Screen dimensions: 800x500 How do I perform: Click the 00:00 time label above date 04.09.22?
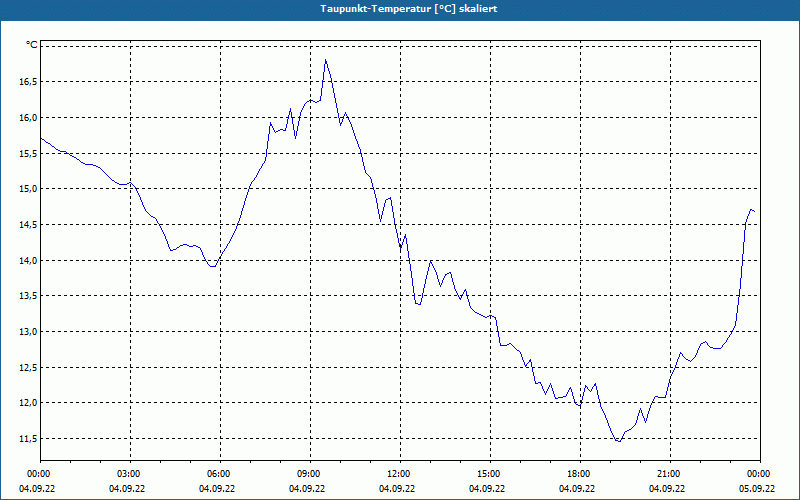40,474
